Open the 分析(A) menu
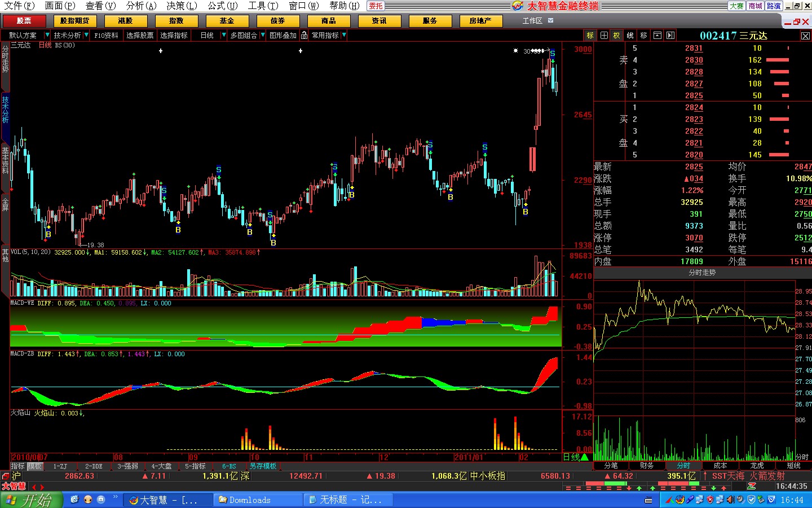 (x=142, y=6)
